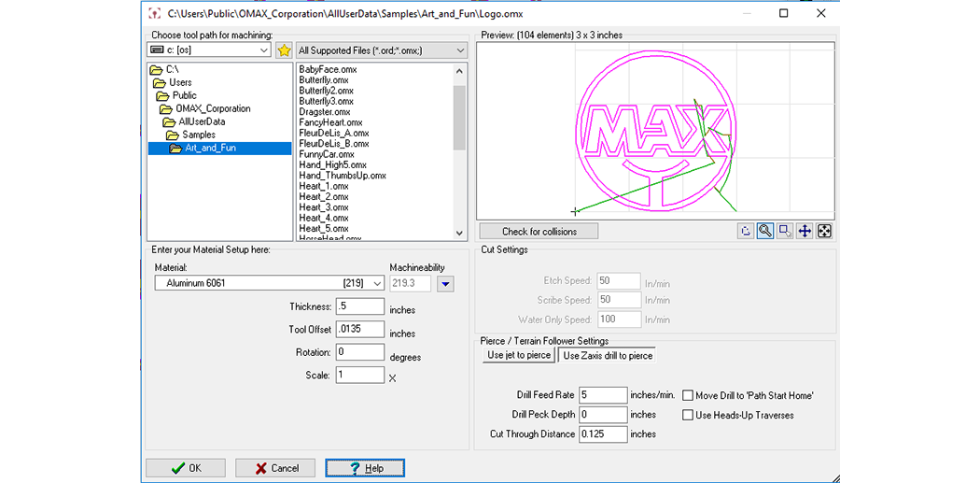Select the pan four-arrow tool
Viewport: 980px width, 483px height.
(x=805, y=231)
